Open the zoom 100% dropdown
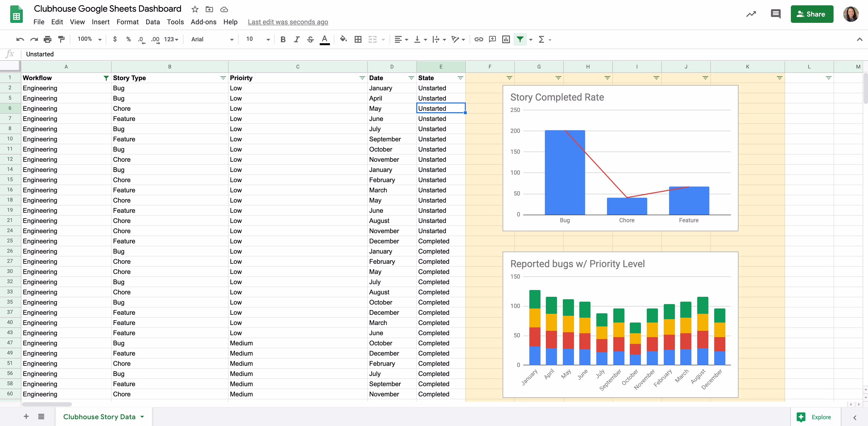 tap(89, 39)
